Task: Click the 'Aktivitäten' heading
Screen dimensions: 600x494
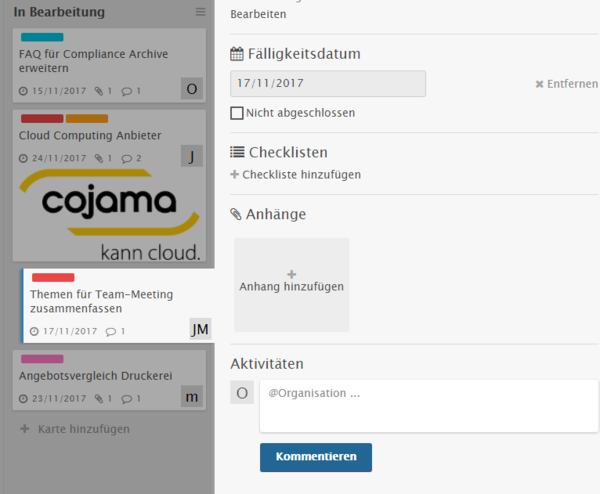Action: coord(267,364)
